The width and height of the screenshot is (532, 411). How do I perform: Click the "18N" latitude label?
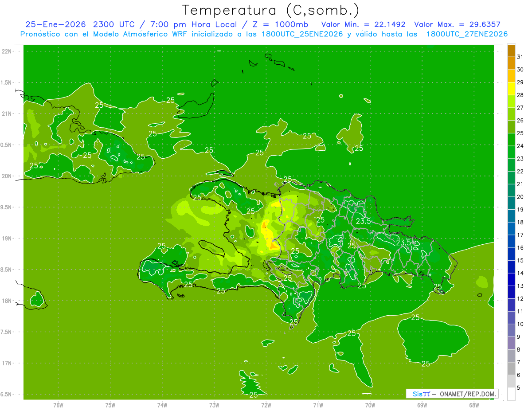tap(6, 301)
